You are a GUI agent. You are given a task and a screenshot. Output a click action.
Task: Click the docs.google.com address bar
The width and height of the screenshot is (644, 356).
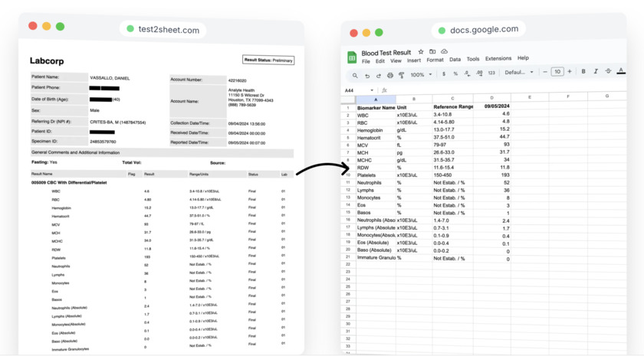478,30
